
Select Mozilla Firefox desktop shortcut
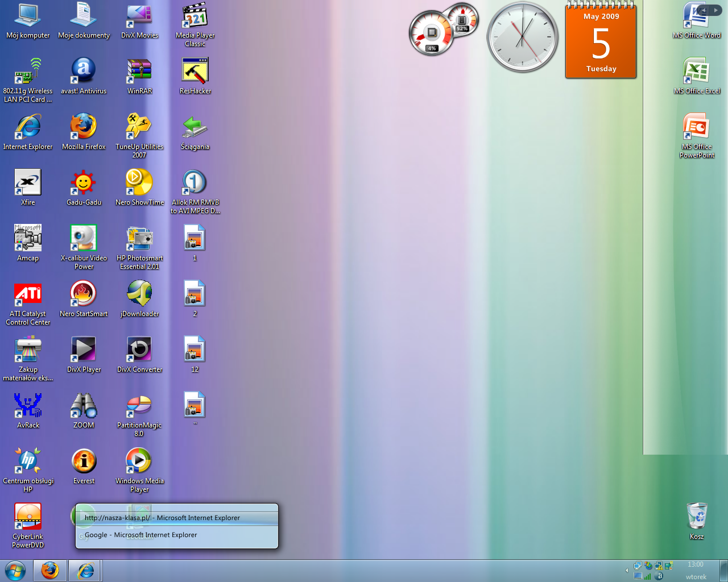tap(84, 132)
